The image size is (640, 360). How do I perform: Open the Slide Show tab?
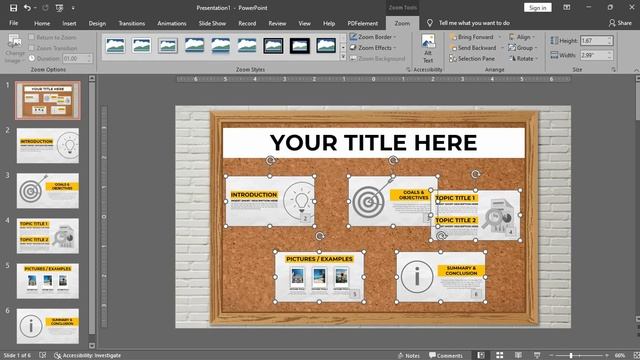point(212,23)
